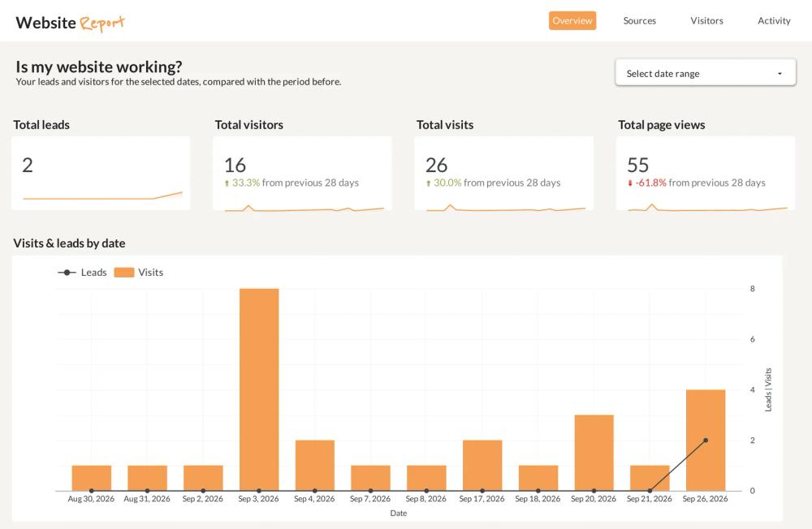The height and width of the screenshot is (529, 812).
Task: Click the Total leads sparkline card
Action: click(101, 174)
